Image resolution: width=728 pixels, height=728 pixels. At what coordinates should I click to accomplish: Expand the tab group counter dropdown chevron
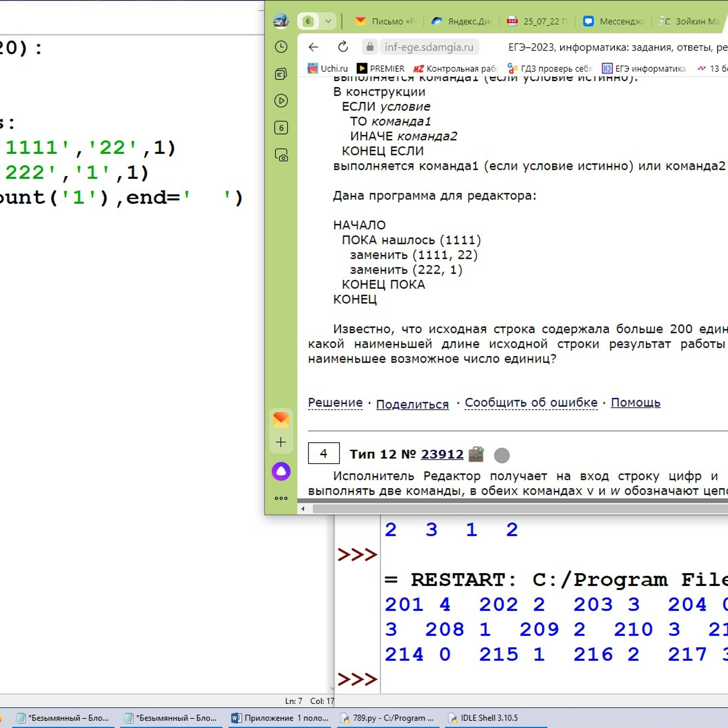(328, 21)
